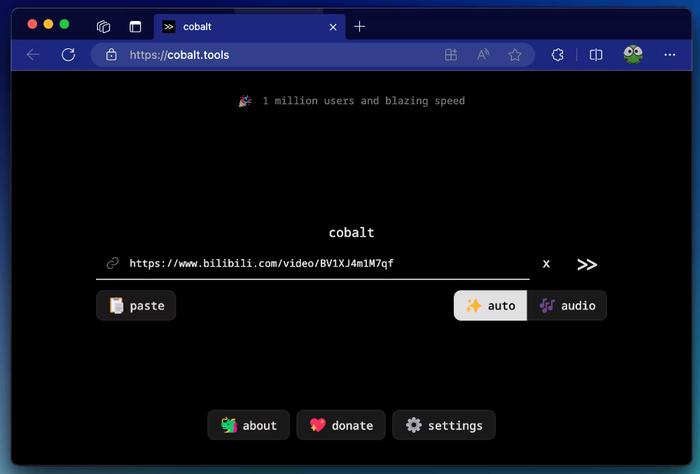Open cobalt settings
This screenshot has height=474, width=700.
pos(444,425)
